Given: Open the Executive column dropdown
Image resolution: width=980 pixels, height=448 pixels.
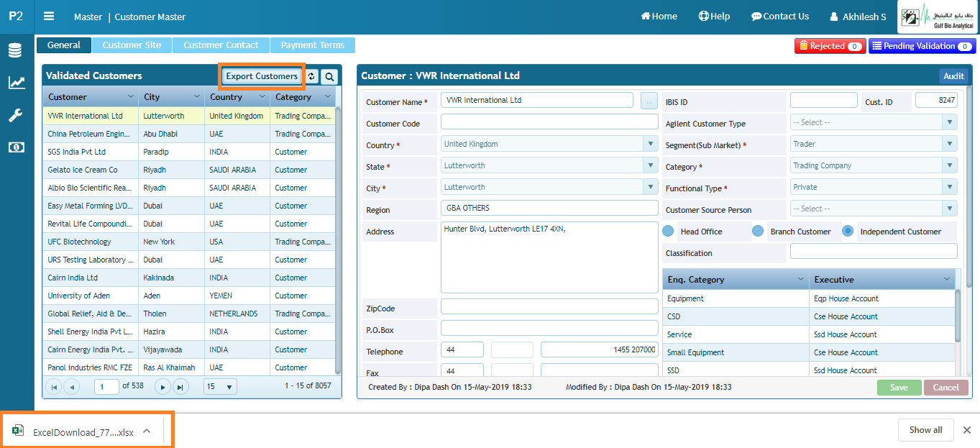Looking at the screenshot, I should (947, 279).
